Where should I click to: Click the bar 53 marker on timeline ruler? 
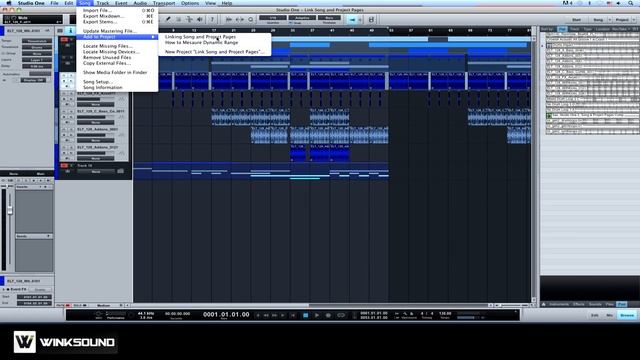click(391, 31)
